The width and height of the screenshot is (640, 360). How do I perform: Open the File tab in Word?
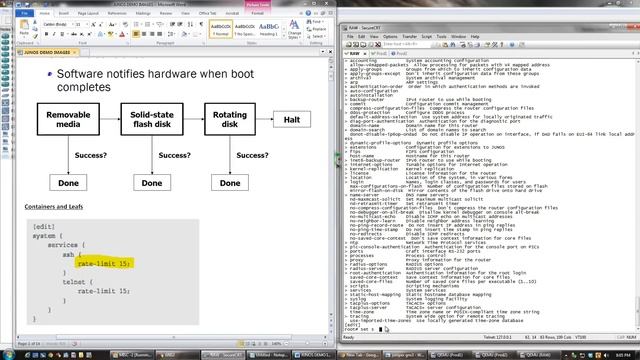[24, 13]
